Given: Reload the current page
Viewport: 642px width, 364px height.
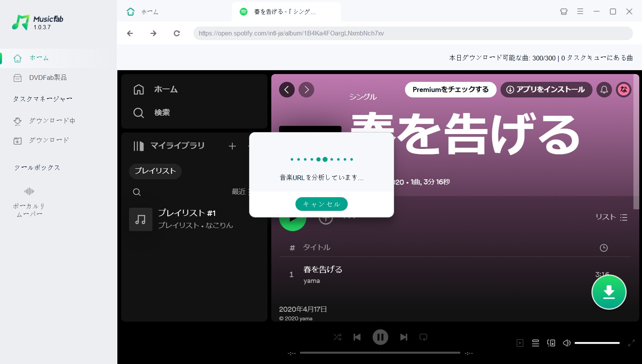Looking at the screenshot, I should click(x=177, y=33).
